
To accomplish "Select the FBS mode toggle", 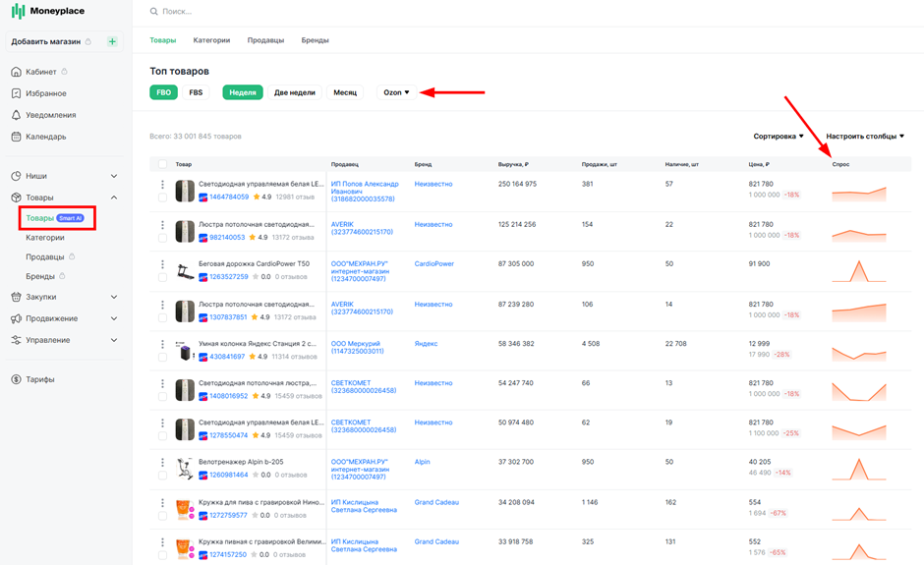I will coord(196,92).
